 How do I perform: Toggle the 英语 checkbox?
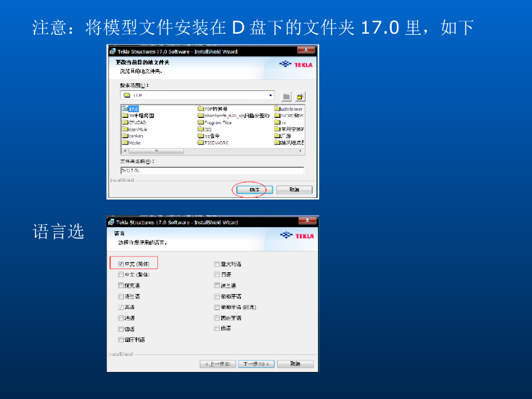(121, 307)
